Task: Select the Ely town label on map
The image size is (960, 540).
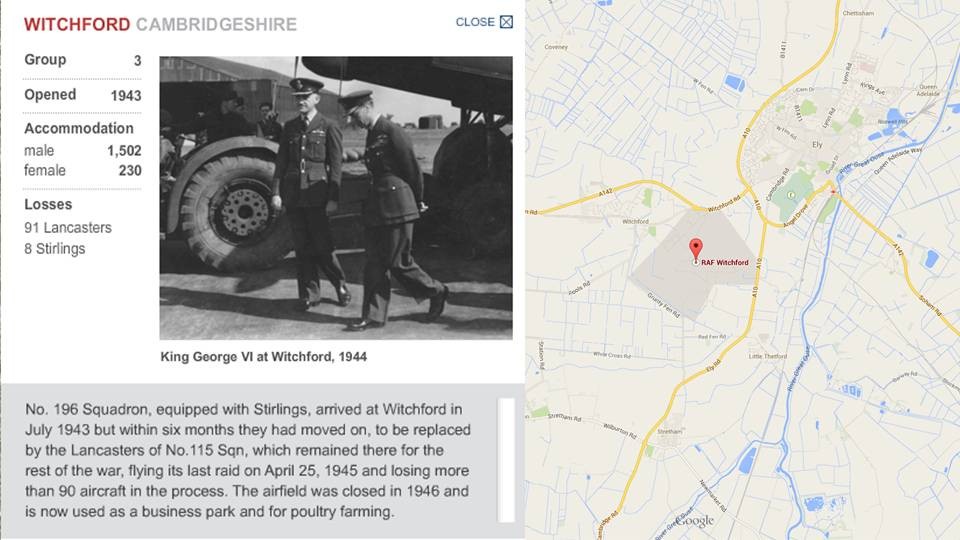Action: 817,144
